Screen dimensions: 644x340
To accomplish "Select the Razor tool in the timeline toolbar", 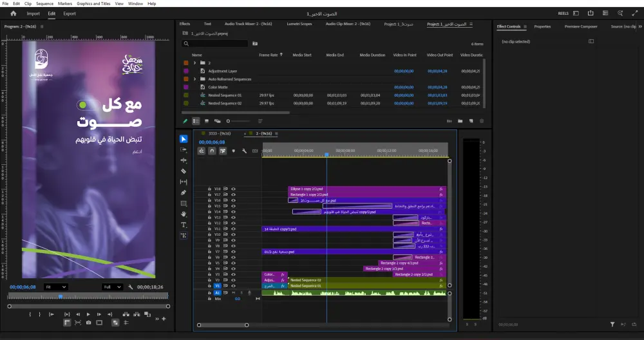I will pos(184,171).
